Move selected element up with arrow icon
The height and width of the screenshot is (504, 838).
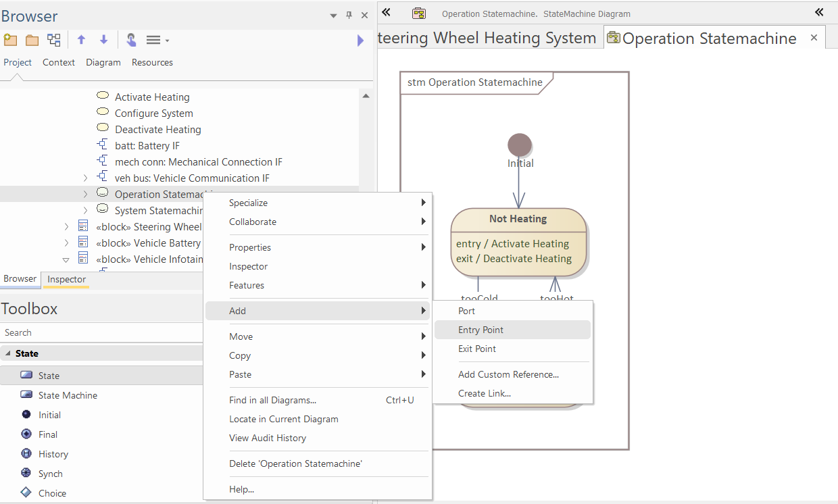(x=81, y=40)
